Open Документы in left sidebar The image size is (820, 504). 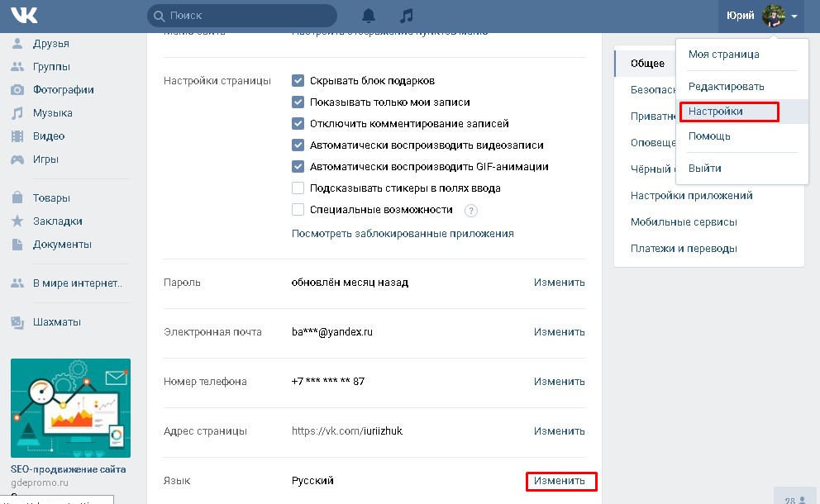pos(62,245)
